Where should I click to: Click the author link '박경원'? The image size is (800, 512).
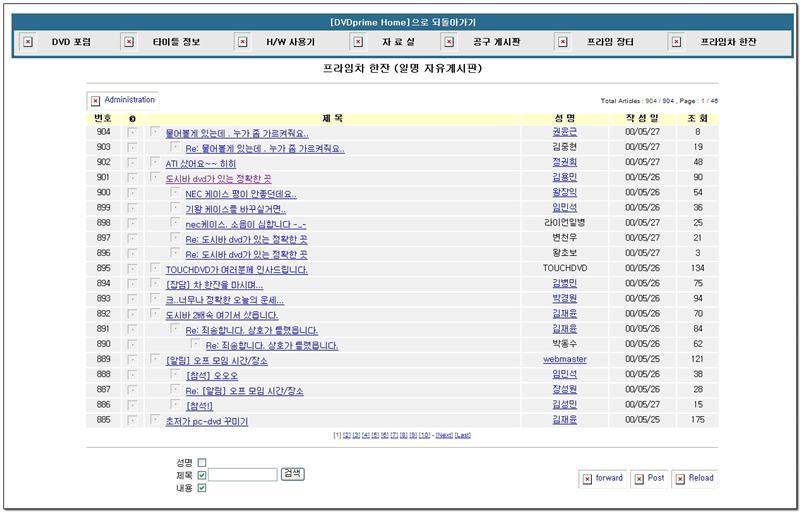point(564,298)
